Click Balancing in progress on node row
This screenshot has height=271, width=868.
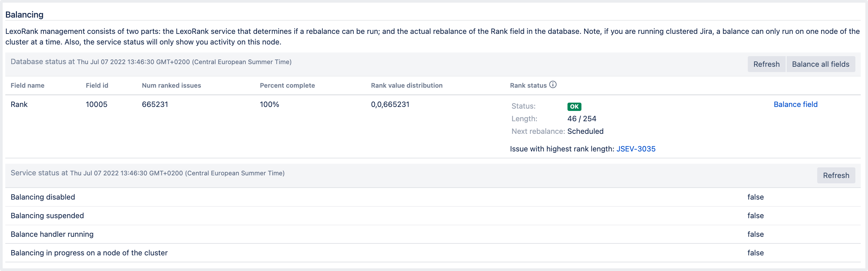click(x=89, y=252)
